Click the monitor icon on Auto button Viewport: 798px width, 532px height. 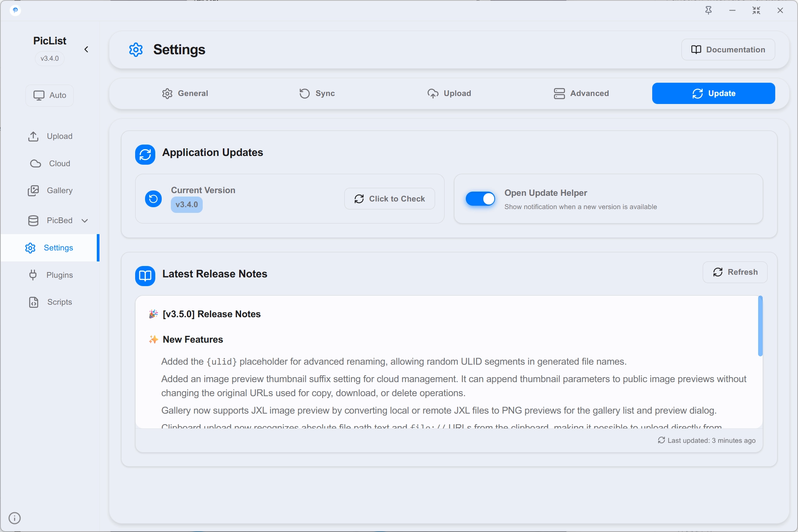click(39, 95)
